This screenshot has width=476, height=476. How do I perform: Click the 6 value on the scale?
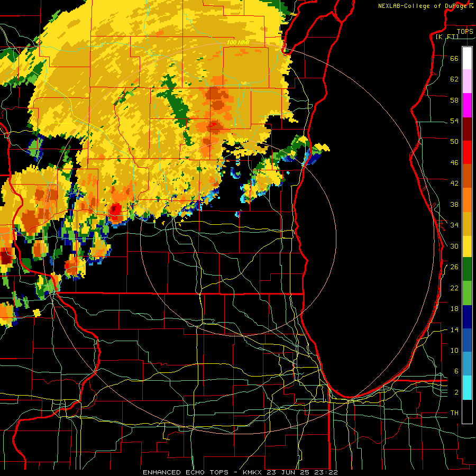(456, 371)
